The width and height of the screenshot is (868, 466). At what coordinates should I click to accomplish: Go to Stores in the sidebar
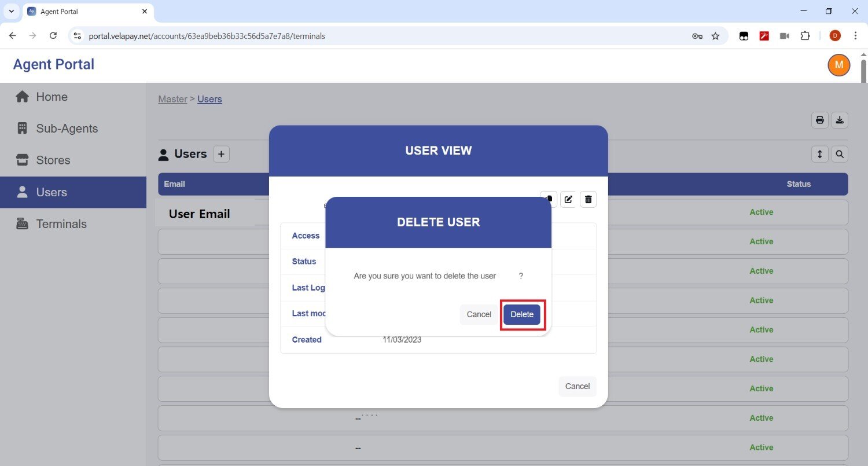click(x=53, y=160)
